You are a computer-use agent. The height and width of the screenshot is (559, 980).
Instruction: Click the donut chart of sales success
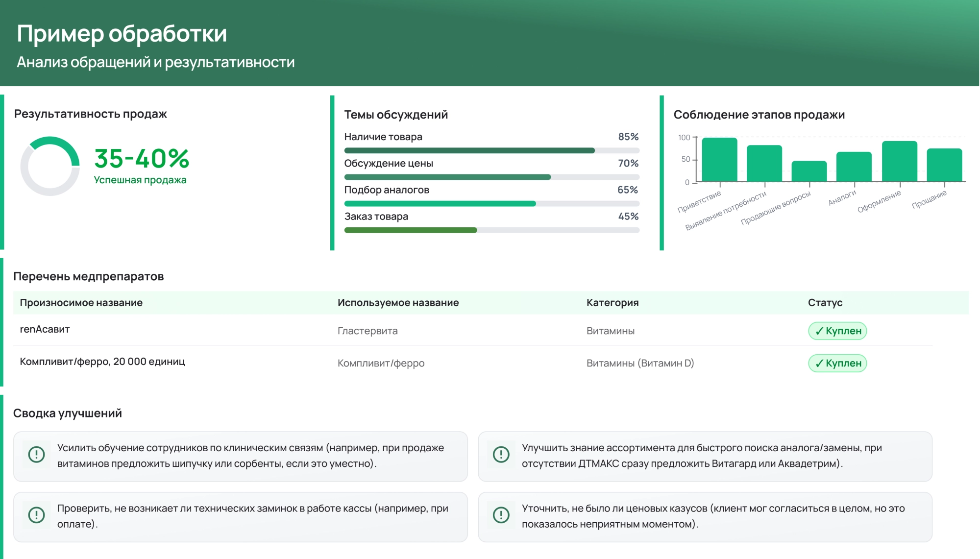[50, 166]
